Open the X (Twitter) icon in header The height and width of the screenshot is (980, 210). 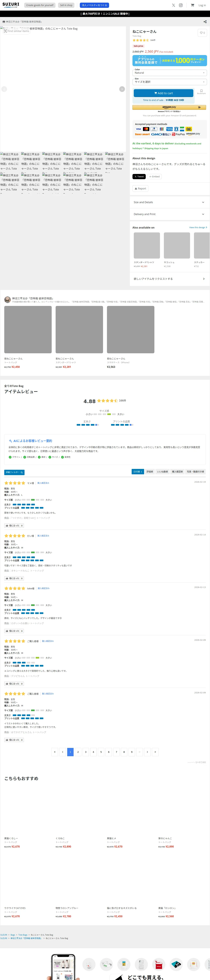pos(173,5)
